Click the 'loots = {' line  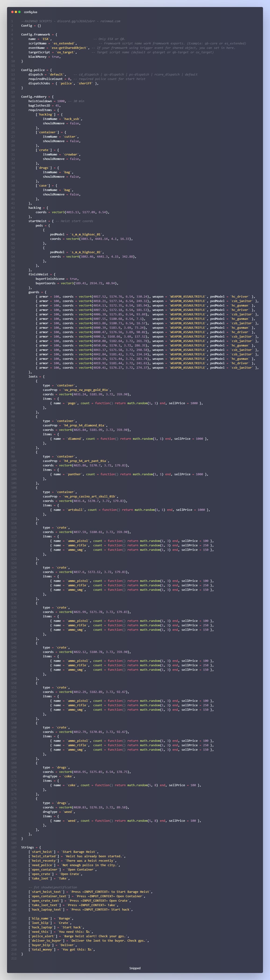(x=36, y=377)
